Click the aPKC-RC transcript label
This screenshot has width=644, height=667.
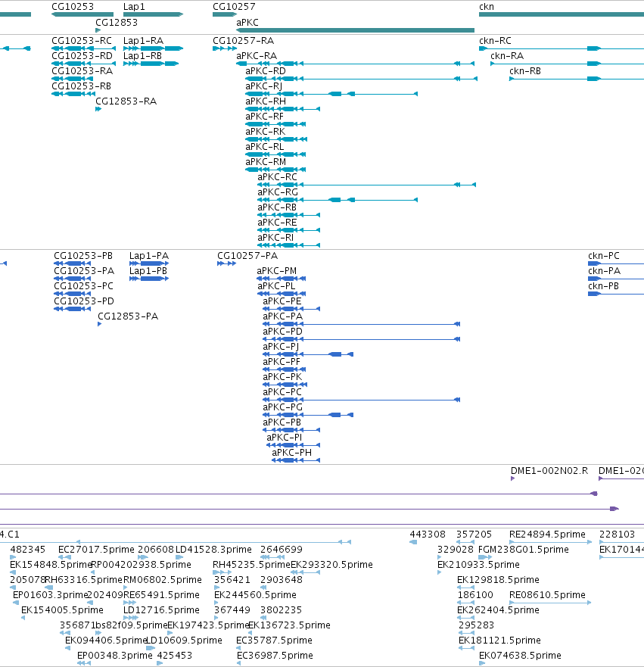pyautogui.click(x=277, y=177)
